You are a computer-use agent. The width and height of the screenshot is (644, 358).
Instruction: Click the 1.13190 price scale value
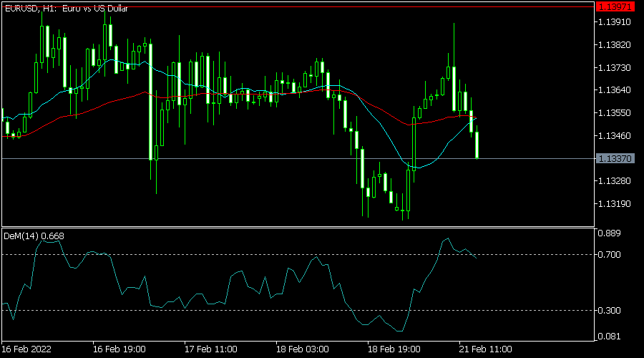click(x=615, y=204)
